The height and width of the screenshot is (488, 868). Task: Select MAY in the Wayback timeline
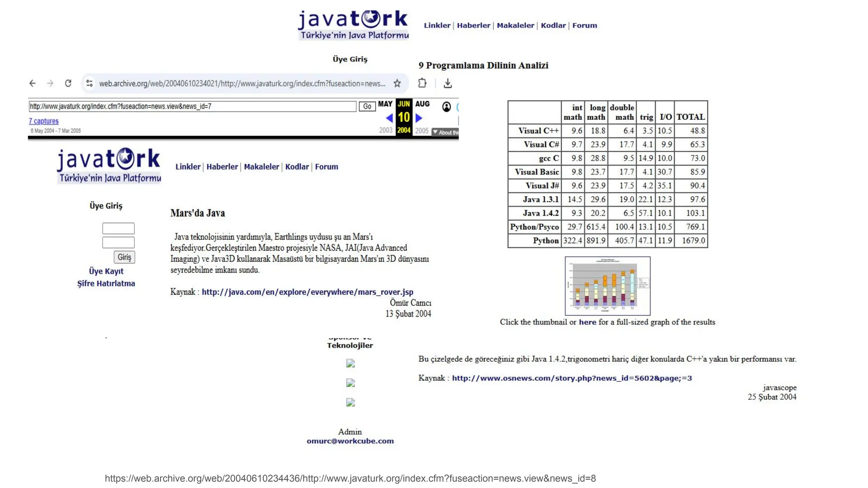coord(385,104)
